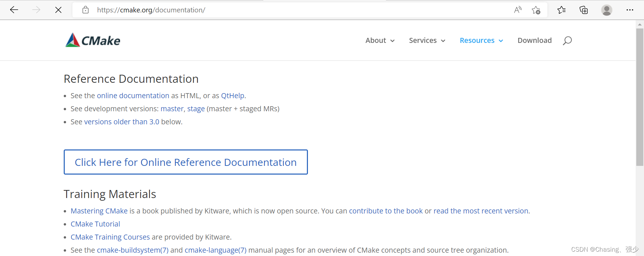Stop loading the page with the X icon

(58, 10)
